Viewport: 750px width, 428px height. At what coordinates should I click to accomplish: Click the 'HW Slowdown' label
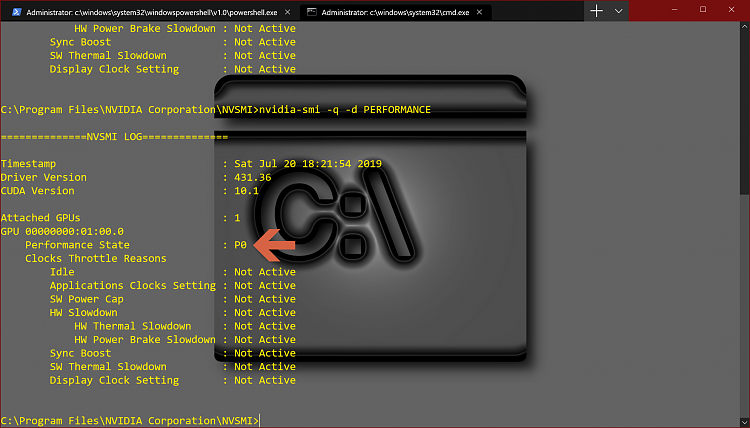coord(84,313)
